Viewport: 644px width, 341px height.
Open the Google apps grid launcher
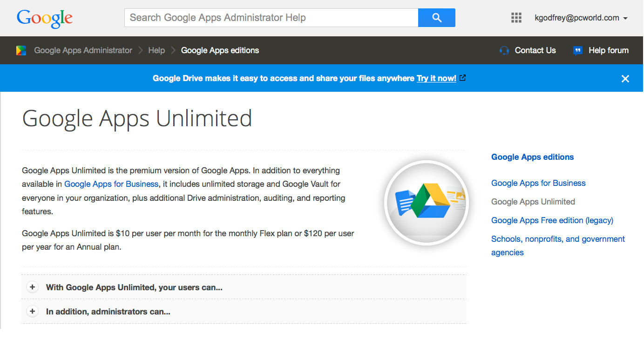click(516, 18)
